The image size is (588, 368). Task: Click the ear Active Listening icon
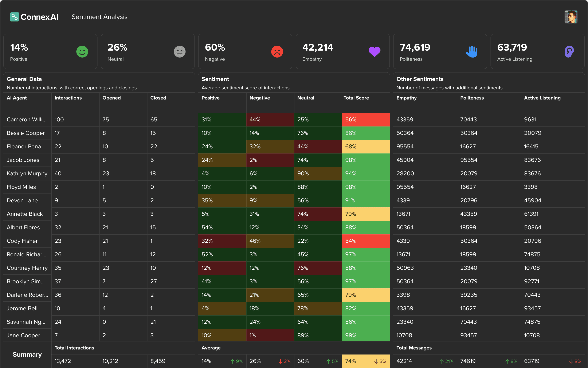pos(569,52)
